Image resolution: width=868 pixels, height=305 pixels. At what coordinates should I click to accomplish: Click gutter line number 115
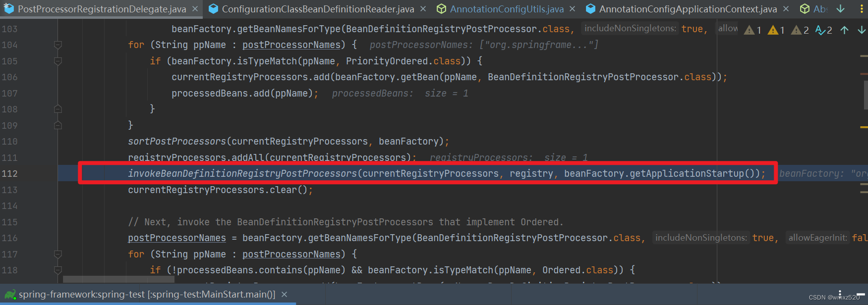point(9,222)
